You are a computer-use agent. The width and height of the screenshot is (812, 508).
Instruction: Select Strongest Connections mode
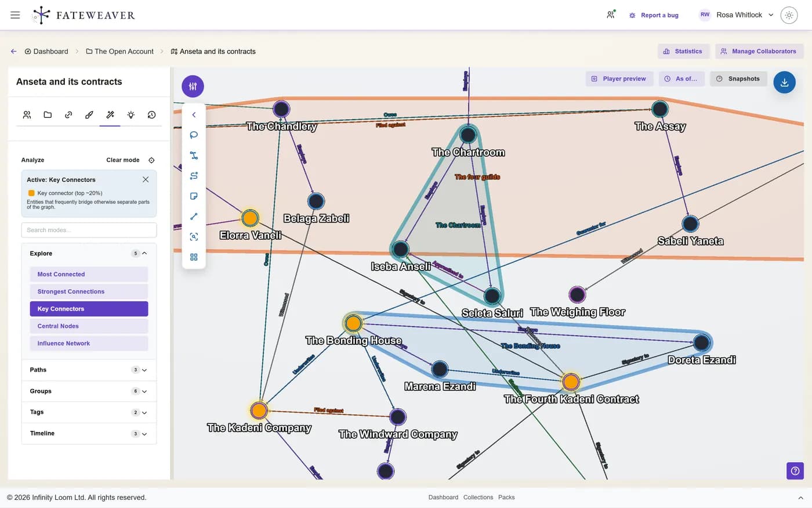coord(89,291)
